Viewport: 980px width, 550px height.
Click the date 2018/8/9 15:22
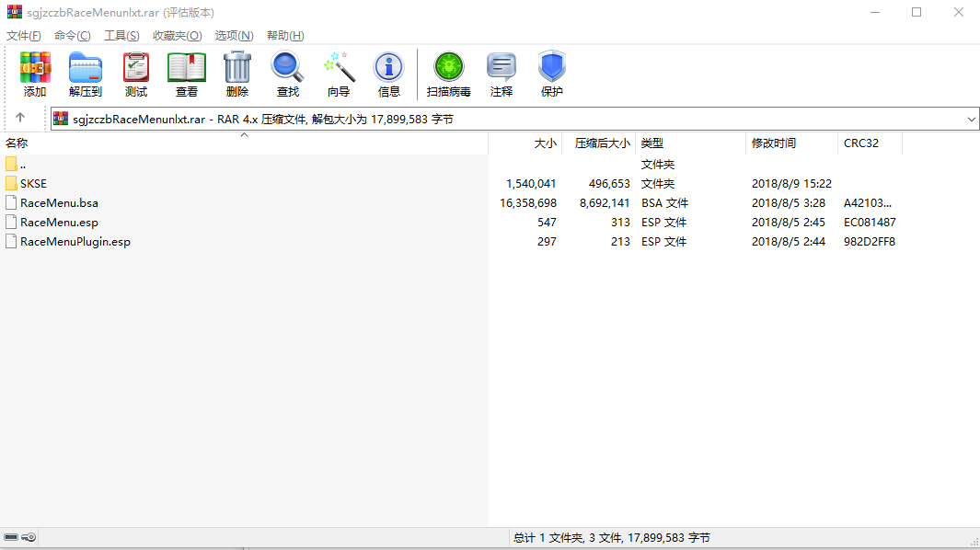(x=792, y=184)
